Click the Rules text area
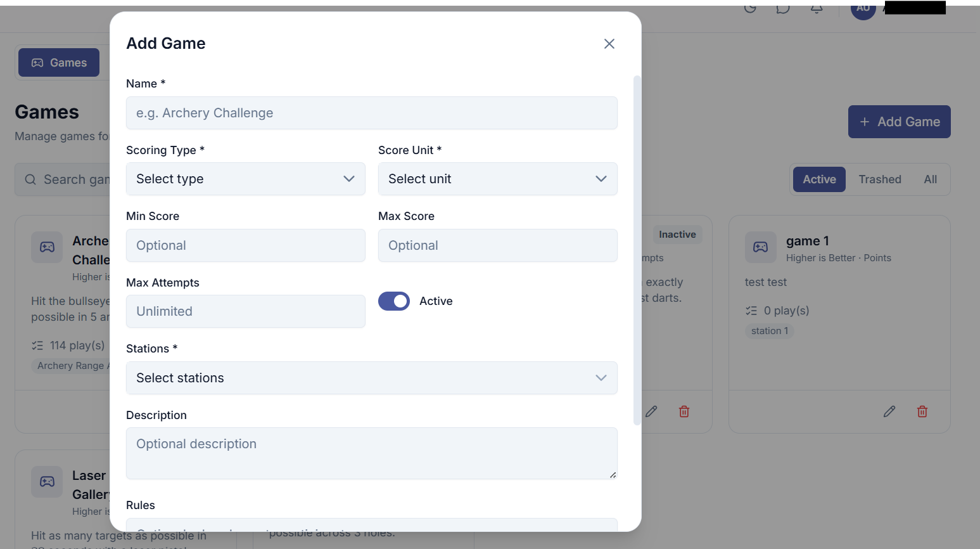This screenshot has height=549, width=980. click(x=372, y=525)
